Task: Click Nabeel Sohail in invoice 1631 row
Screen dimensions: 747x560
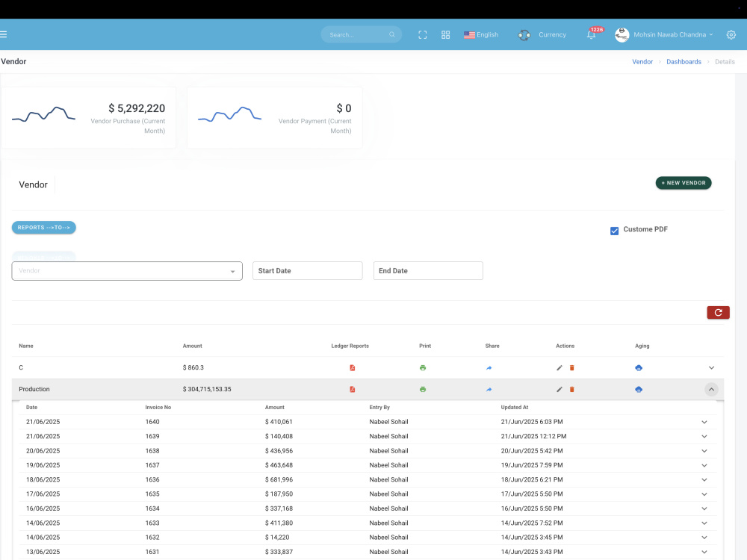Action: tap(388, 552)
